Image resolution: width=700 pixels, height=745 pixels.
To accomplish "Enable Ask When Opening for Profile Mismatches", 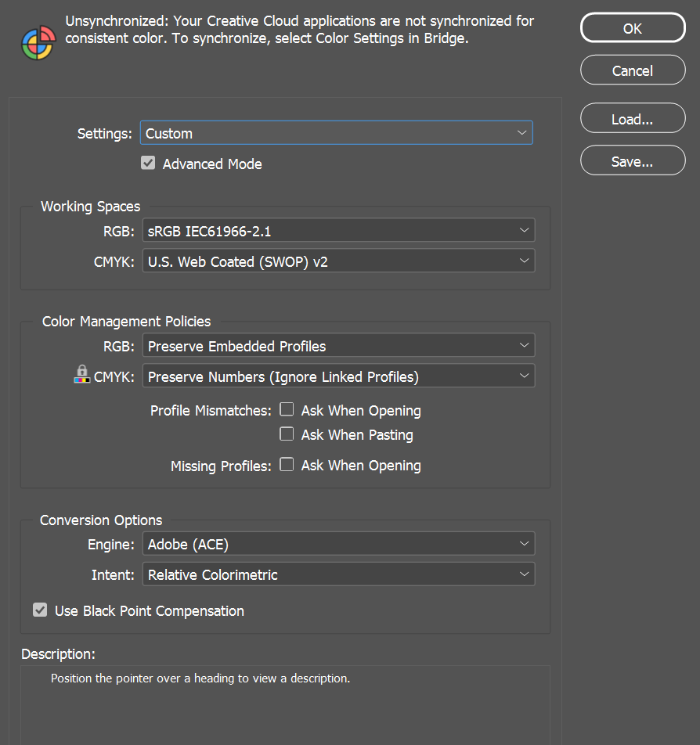I will (287, 409).
